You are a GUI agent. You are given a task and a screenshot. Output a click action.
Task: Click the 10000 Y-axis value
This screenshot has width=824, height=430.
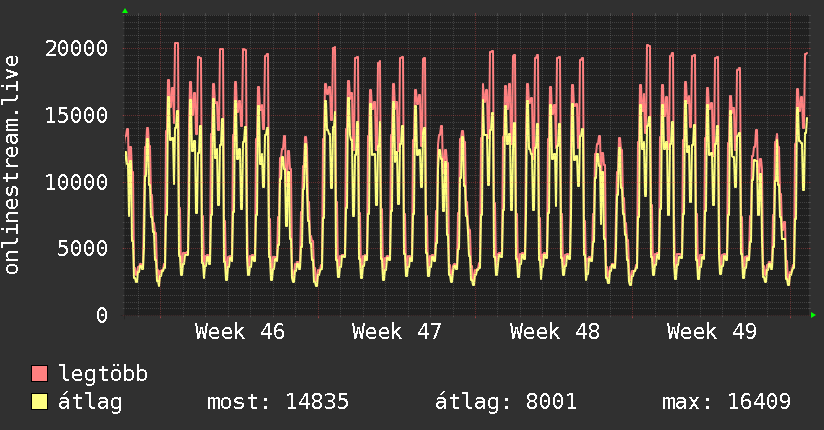click(77, 182)
